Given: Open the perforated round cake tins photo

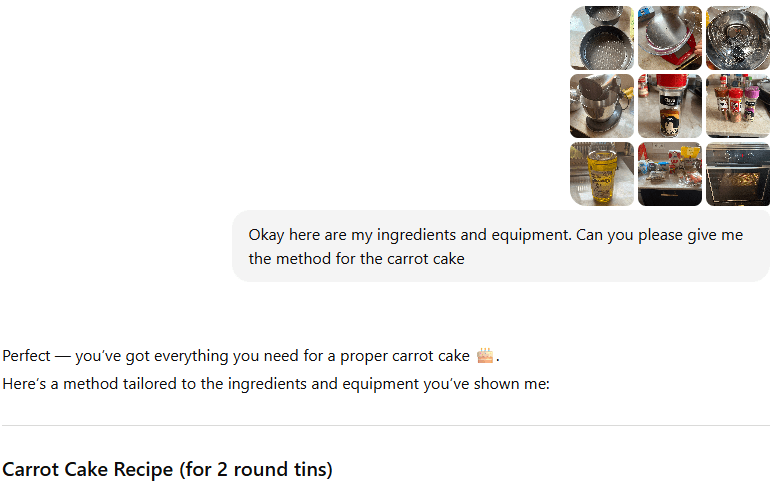Looking at the screenshot, I should (x=601, y=38).
